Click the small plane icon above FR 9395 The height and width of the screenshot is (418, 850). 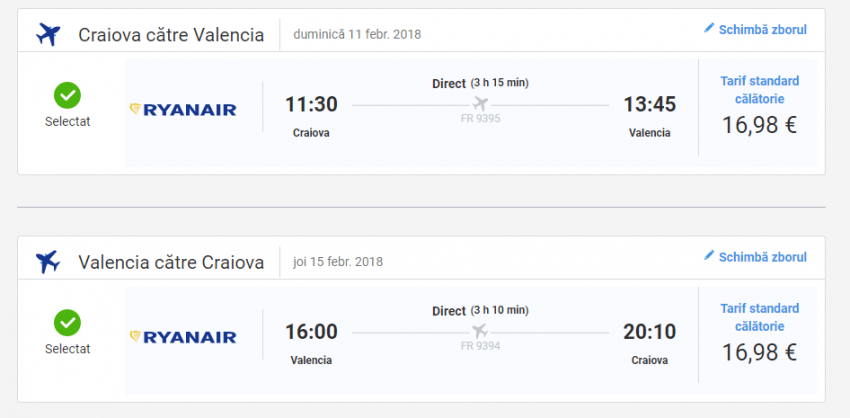click(x=480, y=103)
